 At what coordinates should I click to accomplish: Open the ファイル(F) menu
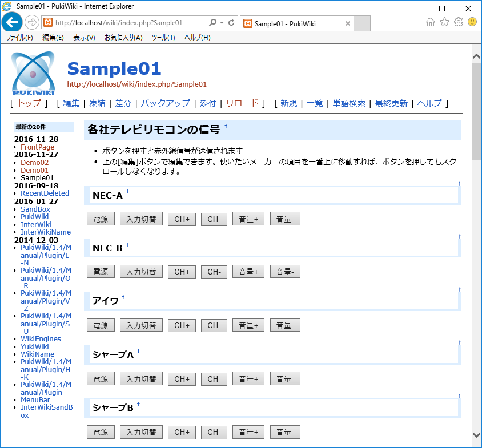point(19,38)
